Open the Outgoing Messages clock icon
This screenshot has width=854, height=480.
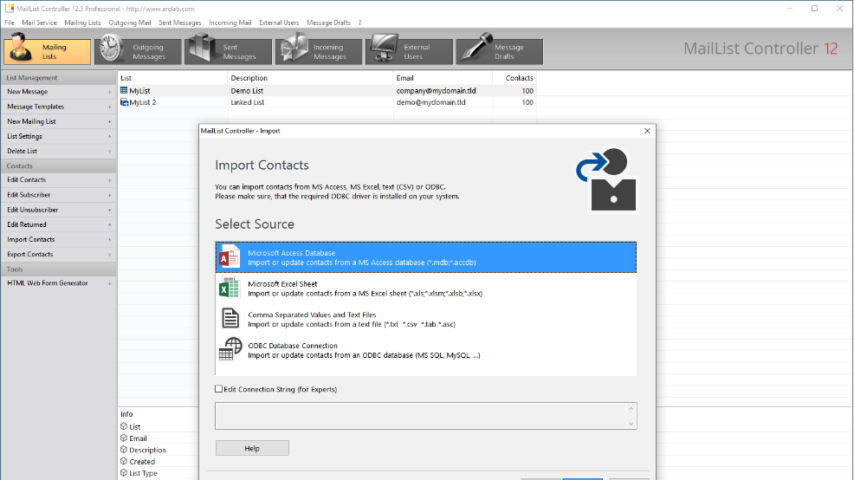click(x=111, y=48)
